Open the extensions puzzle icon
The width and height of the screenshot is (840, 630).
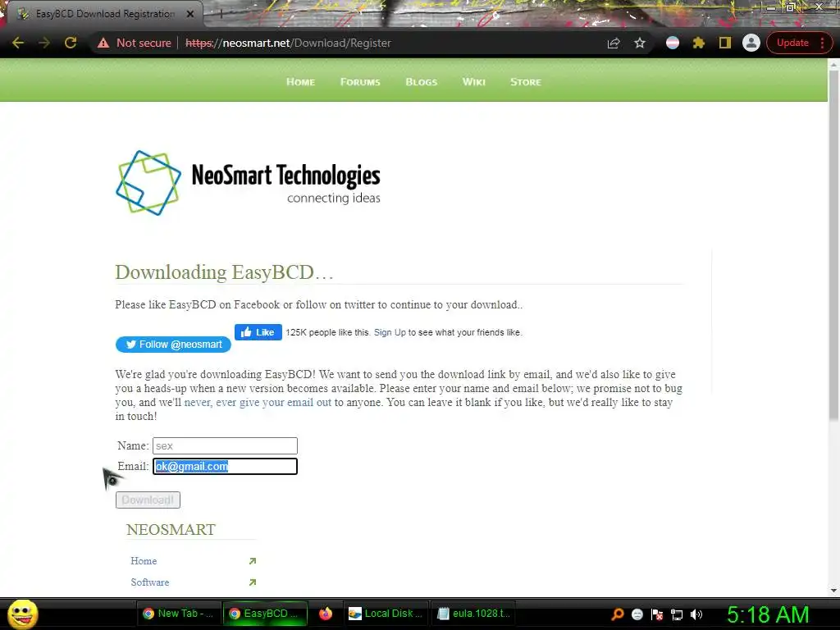699,43
